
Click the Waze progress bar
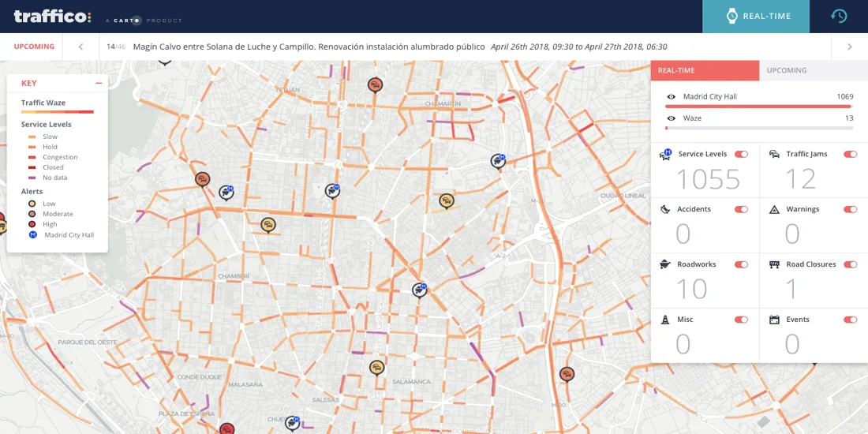[x=759, y=128]
